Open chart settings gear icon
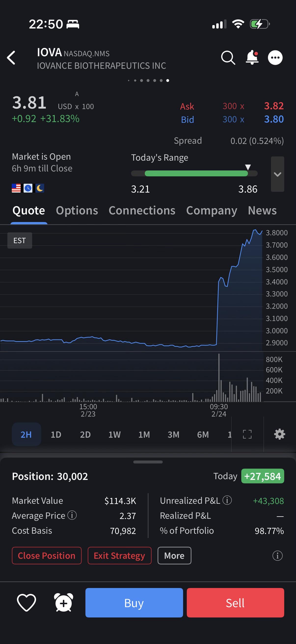Screen dimensions: 296x644 280,434
